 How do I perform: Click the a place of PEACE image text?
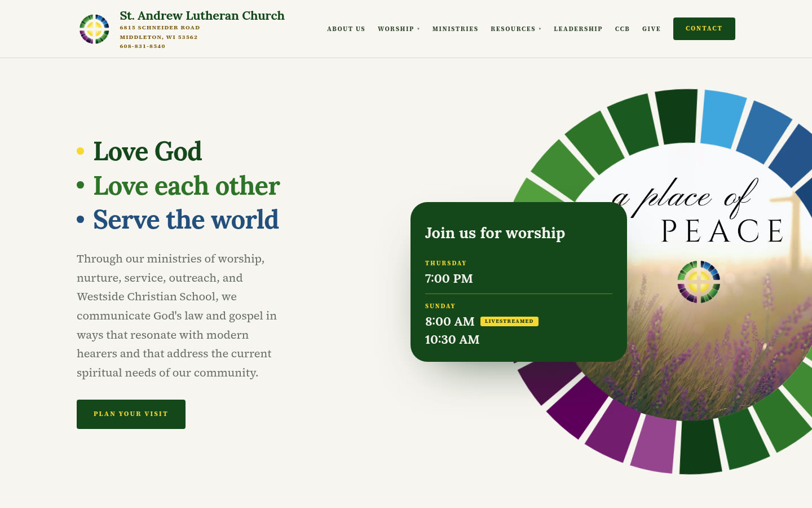(698, 211)
